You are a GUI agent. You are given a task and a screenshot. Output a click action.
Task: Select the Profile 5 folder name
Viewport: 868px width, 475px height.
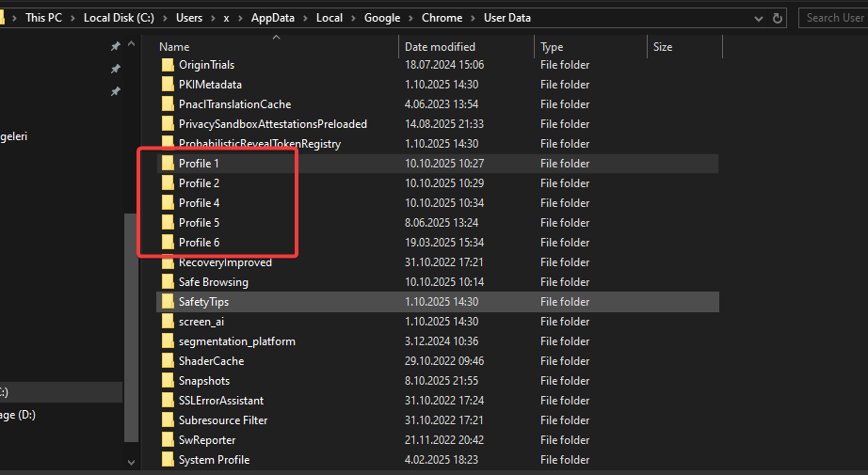point(199,223)
